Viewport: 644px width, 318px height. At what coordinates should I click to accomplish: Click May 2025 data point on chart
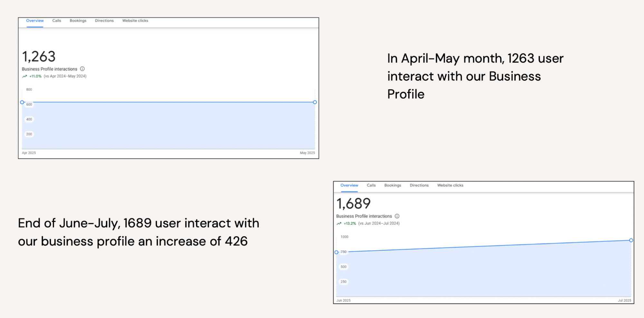pos(315,102)
